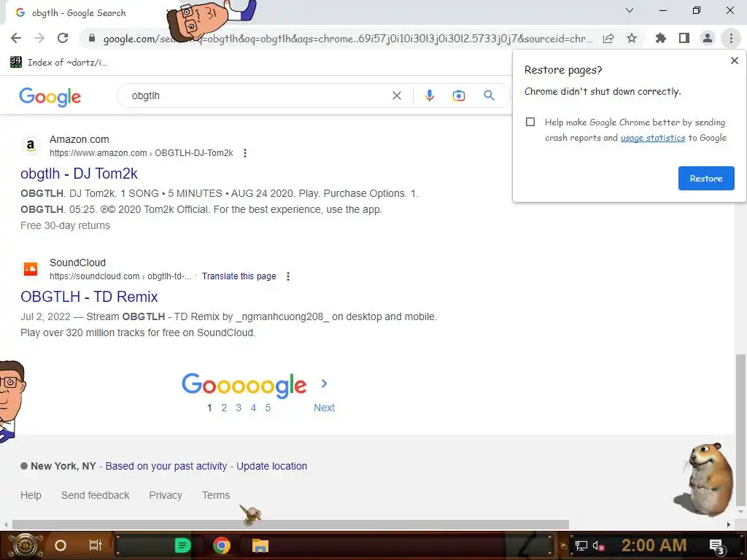This screenshot has height=560, width=747.
Task: Open the SoundCloud site name
Action: [x=77, y=262]
